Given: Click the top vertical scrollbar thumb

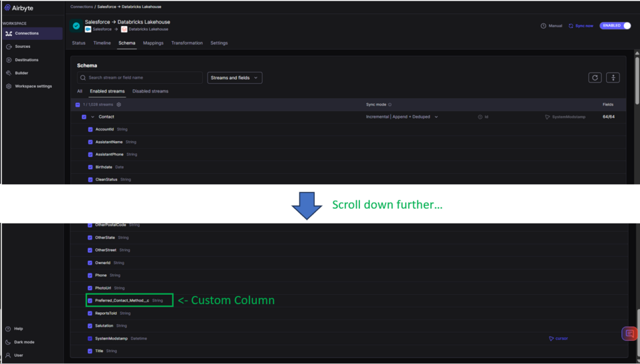Looking at the screenshot, I should click(637, 81).
